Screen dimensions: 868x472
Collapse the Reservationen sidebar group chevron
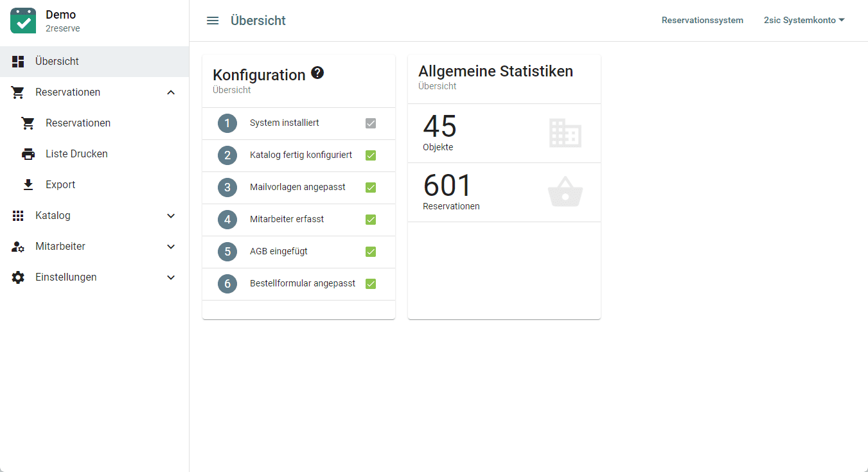(x=171, y=92)
